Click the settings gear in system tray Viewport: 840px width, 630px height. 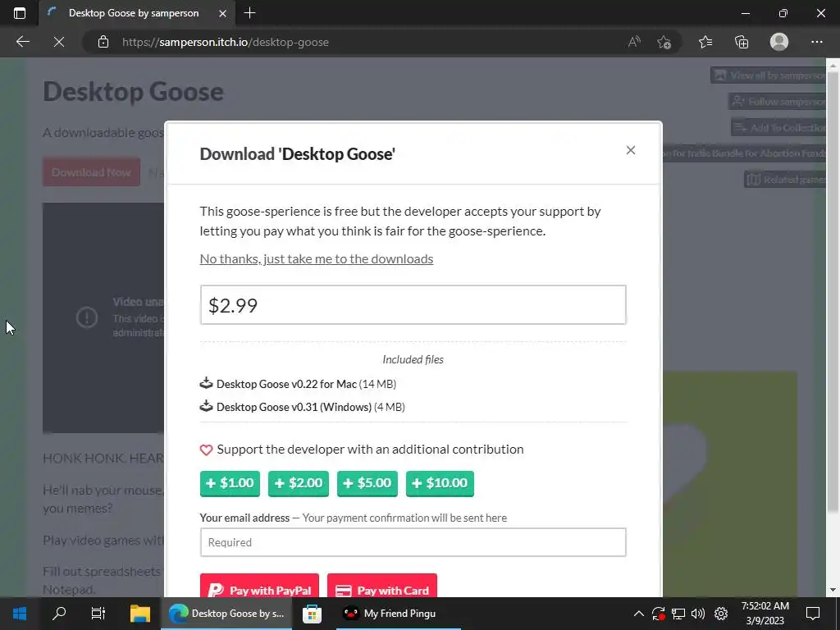721,614
